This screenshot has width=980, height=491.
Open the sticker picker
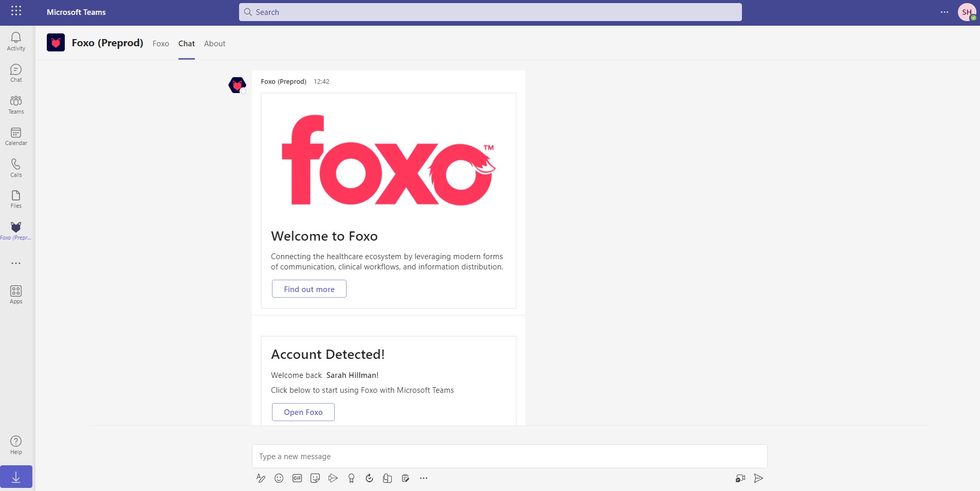pyautogui.click(x=315, y=478)
